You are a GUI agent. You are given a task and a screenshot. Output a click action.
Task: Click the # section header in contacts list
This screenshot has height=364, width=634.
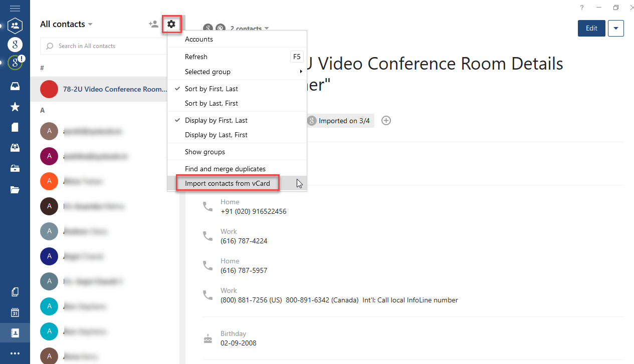[42, 68]
